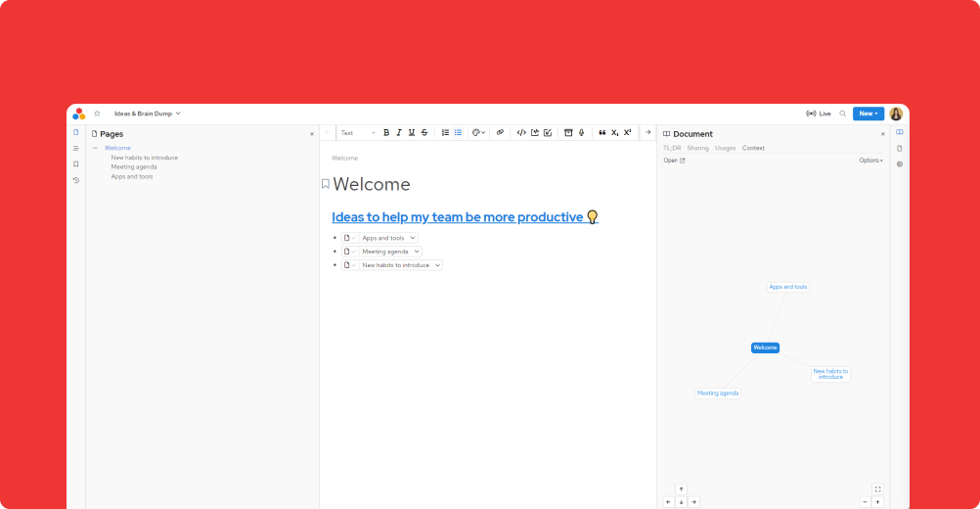
Task: Collapse the Welcome page tree
Action: pyautogui.click(x=95, y=148)
